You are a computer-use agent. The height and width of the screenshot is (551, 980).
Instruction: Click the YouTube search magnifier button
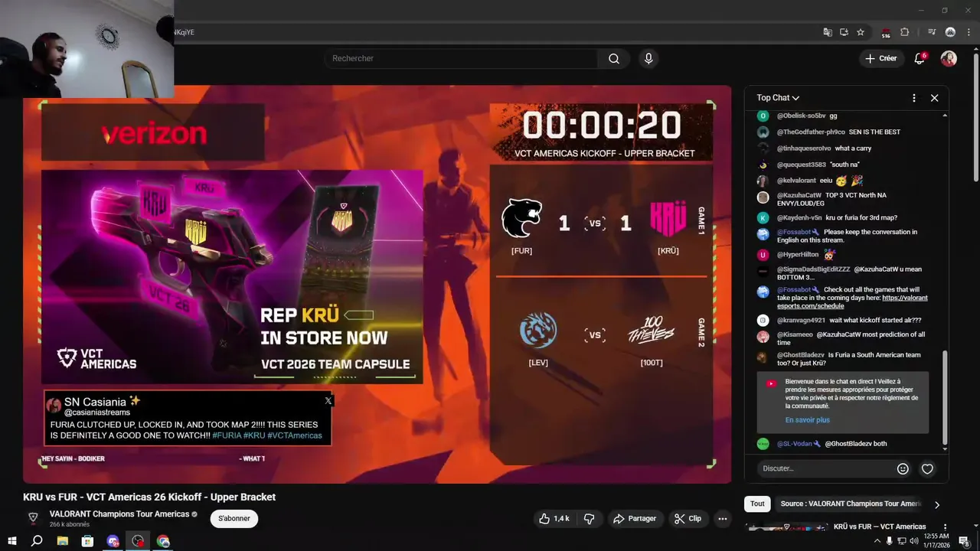pos(614,59)
